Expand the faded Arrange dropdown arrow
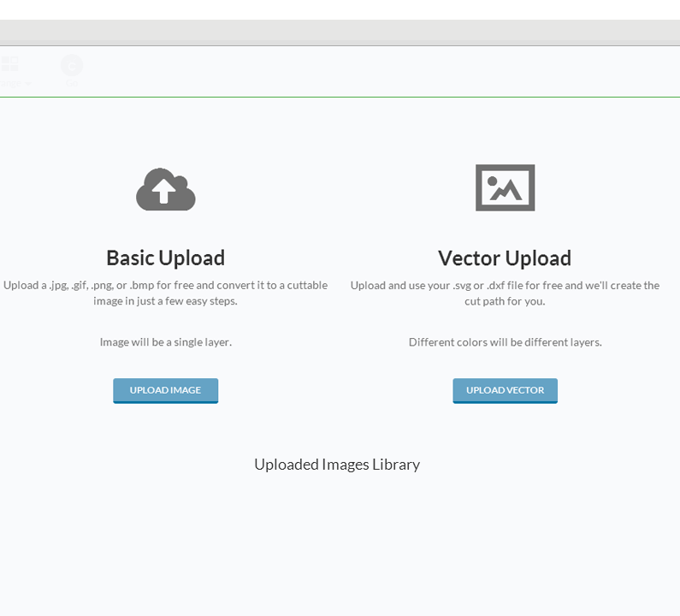 (29, 84)
